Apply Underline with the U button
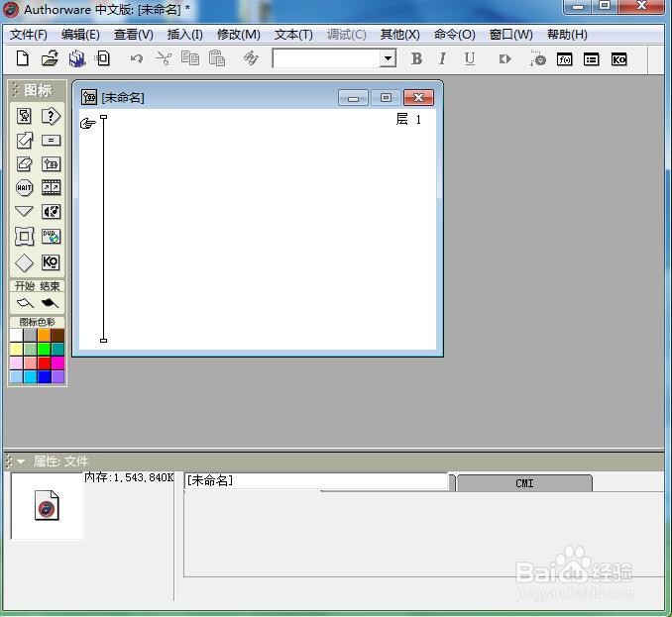 (x=470, y=58)
